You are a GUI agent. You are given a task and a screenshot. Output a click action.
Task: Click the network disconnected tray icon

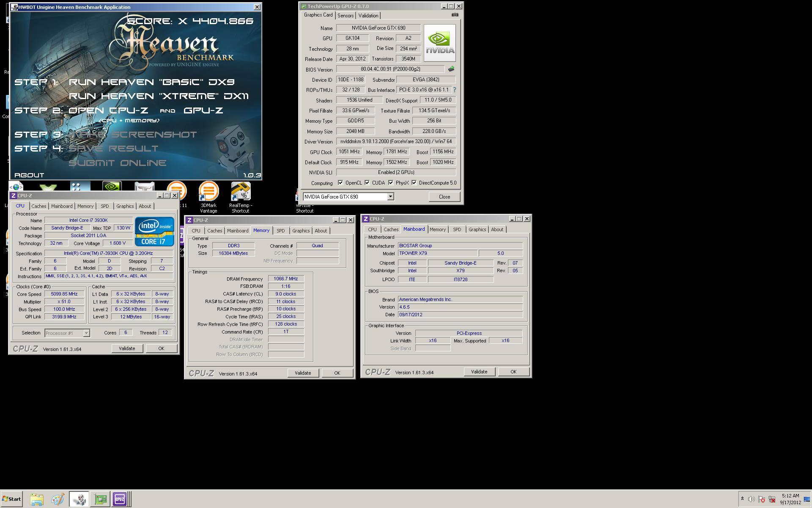pos(772,499)
